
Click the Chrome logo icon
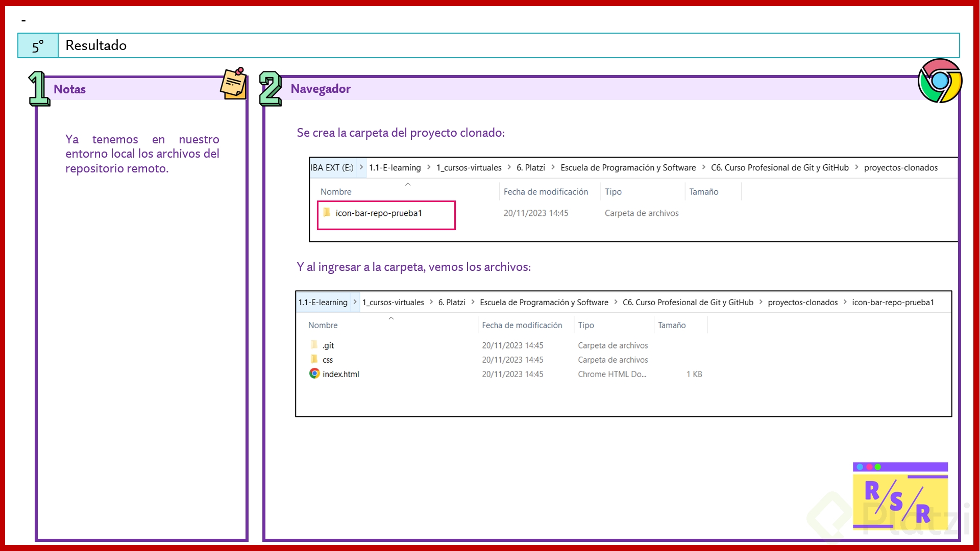(940, 81)
